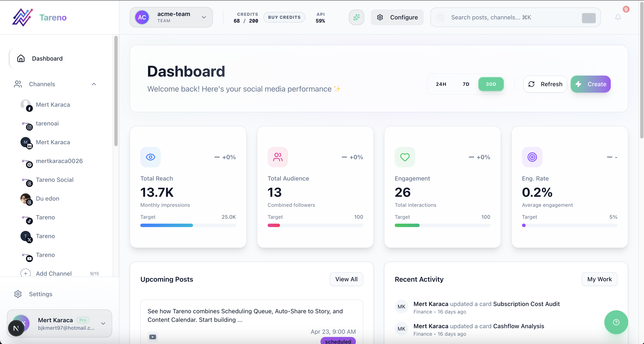Open the notifications bell
The image size is (644, 344).
(618, 17)
